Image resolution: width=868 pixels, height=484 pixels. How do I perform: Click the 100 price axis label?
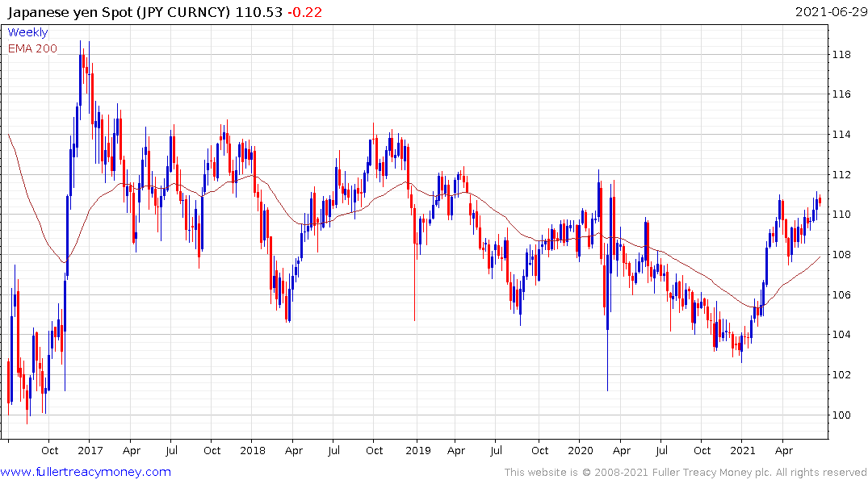pyautogui.click(x=841, y=415)
